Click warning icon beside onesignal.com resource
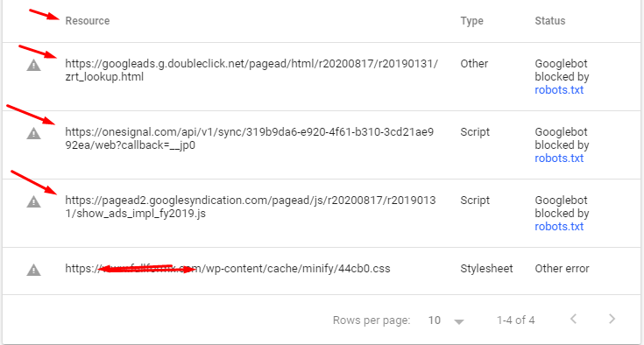The image size is (644, 345). pos(33,134)
